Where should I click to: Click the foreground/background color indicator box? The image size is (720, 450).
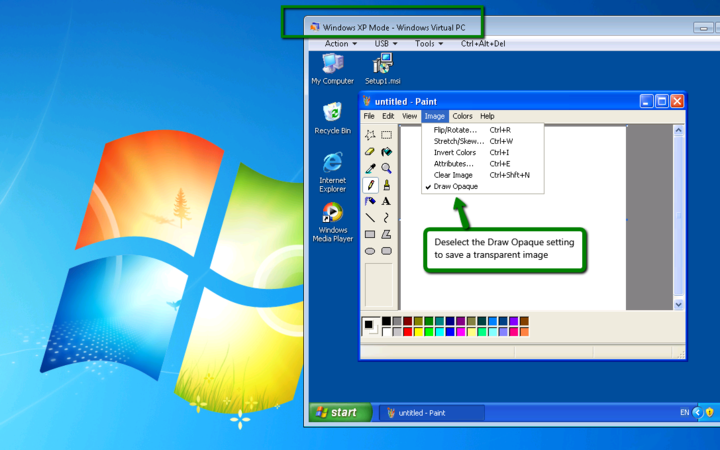[x=371, y=326]
